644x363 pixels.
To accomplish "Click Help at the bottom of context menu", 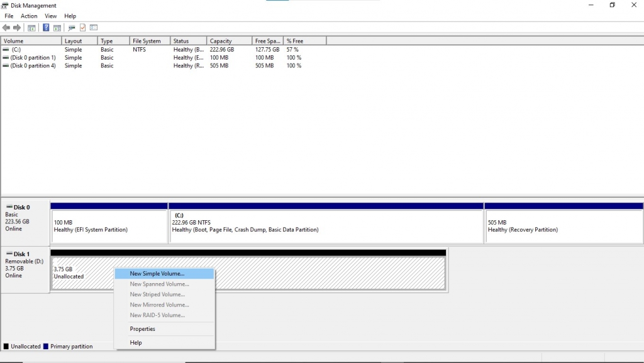I will [x=135, y=342].
